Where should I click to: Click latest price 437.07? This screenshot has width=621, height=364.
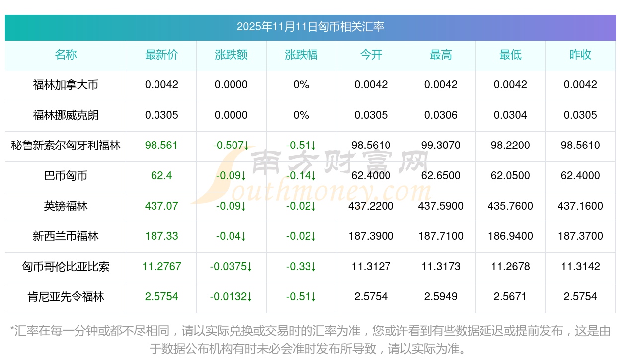[161, 206]
